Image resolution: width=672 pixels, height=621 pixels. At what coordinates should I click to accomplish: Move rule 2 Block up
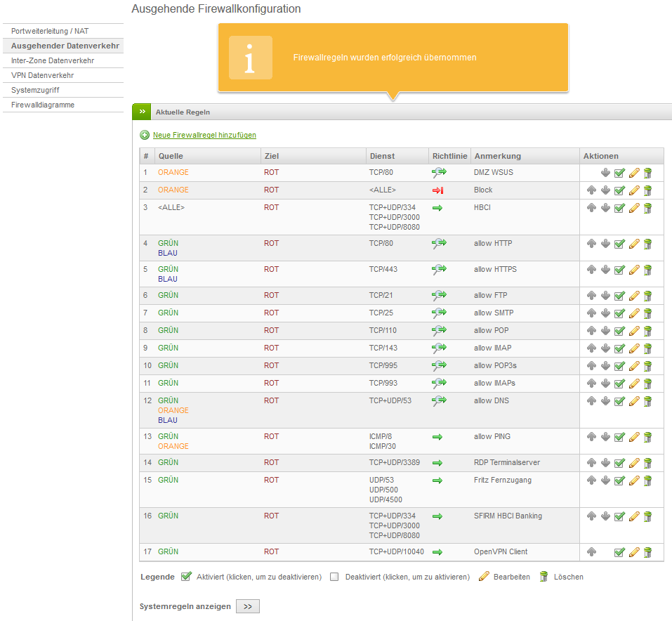click(x=591, y=190)
